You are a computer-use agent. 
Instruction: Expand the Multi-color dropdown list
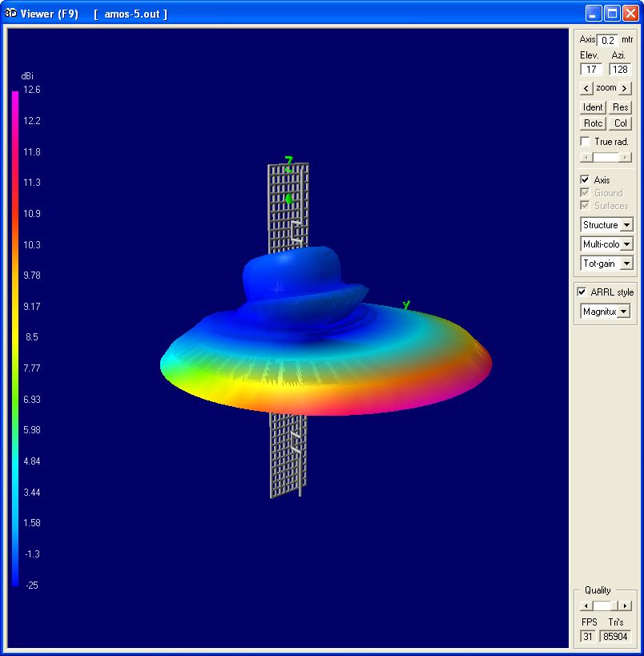pos(626,243)
